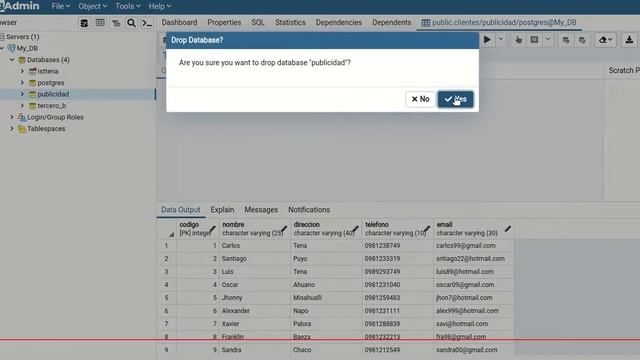
Task: Click the telefono cell 0981233319
Action: (398, 259)
